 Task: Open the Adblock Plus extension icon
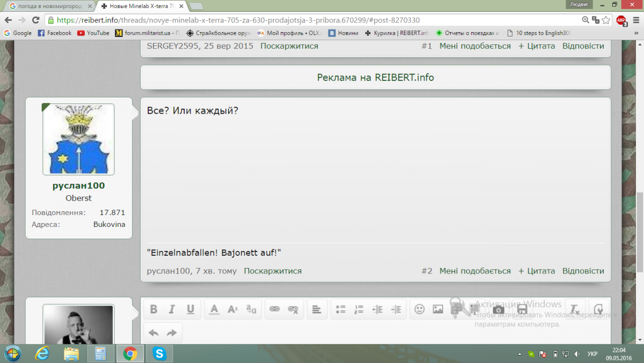click(x=621, y=20)
